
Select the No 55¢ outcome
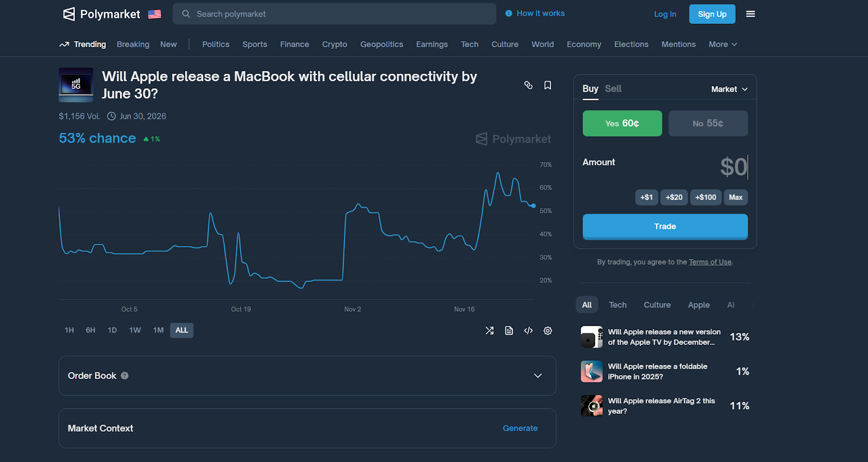point(707,124)
